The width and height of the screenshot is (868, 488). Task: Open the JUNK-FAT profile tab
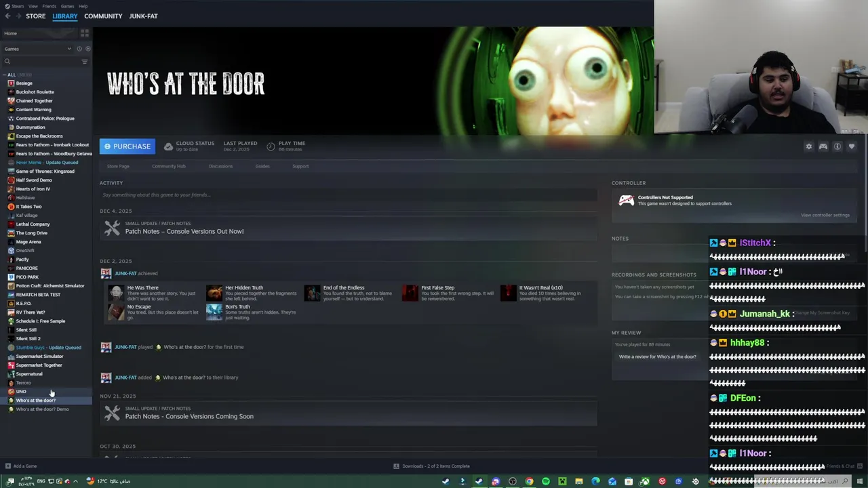(143, 16)
